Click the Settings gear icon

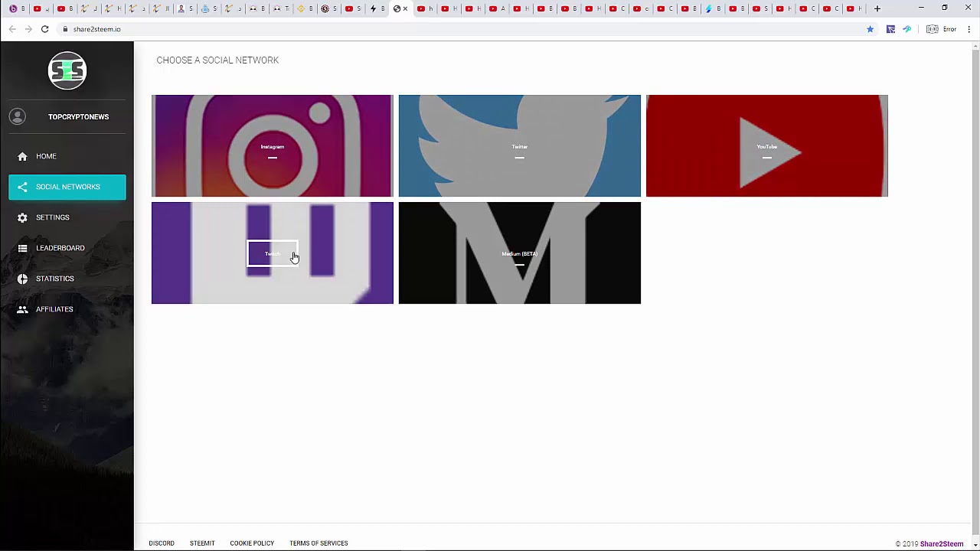click(22, 217)
